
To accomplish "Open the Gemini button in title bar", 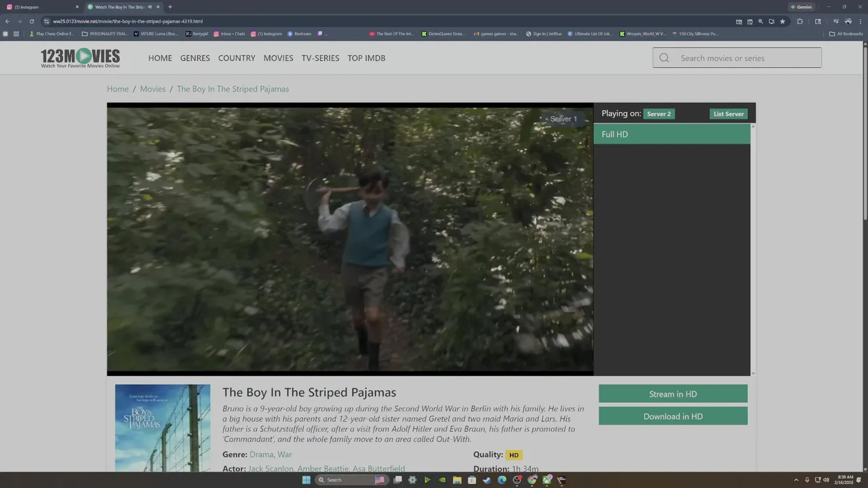I will point(801,7).
